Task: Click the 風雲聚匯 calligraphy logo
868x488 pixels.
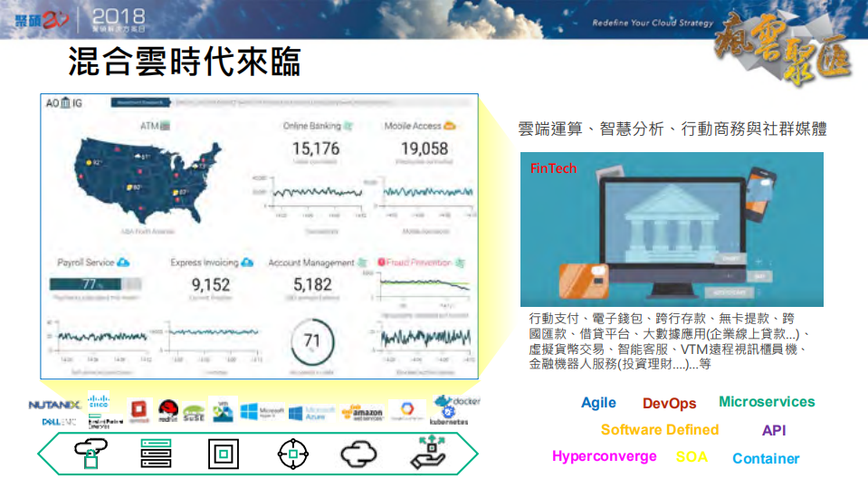Action: tap(782, 47)
